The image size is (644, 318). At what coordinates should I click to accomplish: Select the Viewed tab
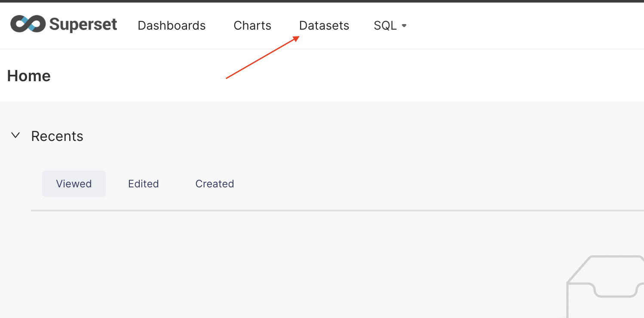(x=74, y=184)
